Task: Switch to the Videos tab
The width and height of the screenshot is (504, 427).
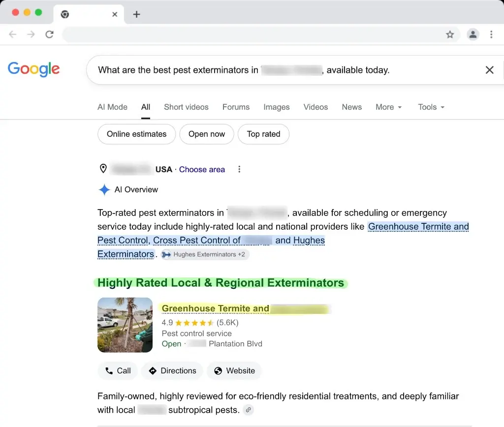Action: point(315,107)
